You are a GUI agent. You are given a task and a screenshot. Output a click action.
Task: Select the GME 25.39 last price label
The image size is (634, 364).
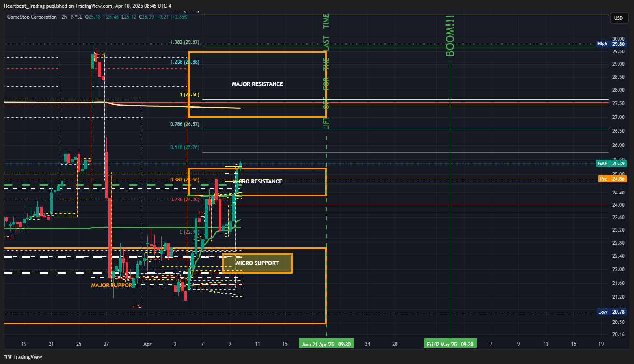click(611, 164)
